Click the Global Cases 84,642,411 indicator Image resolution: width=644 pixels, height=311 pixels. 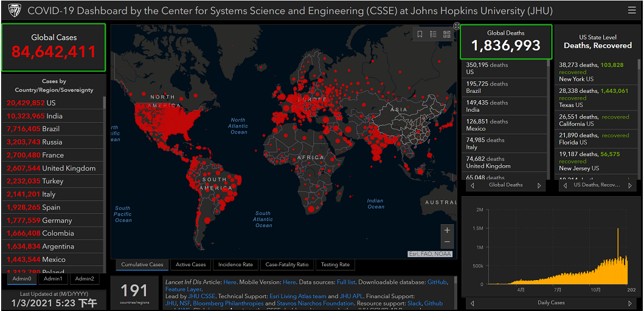tap(54, 47)
